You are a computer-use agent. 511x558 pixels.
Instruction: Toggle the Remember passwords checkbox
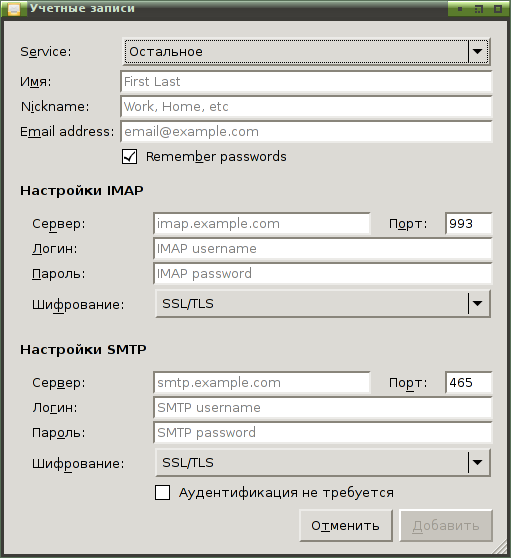(x=129, y=157)
